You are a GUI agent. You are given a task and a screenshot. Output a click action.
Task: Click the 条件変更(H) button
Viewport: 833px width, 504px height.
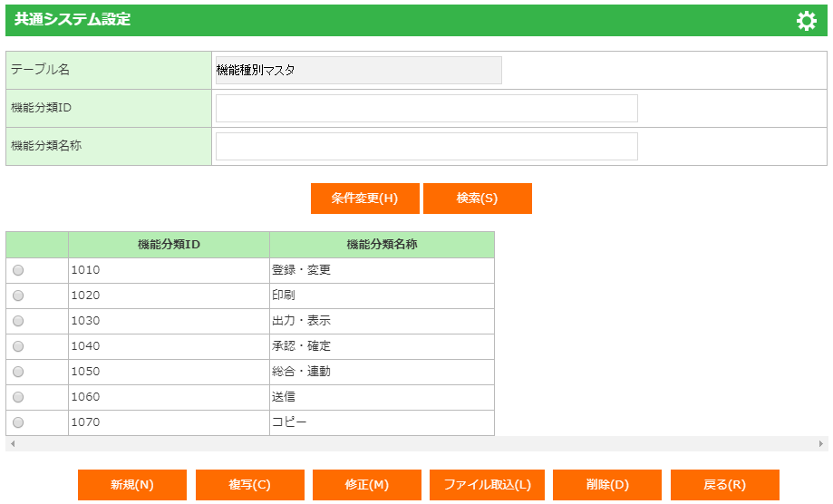[x=365, y=199]
